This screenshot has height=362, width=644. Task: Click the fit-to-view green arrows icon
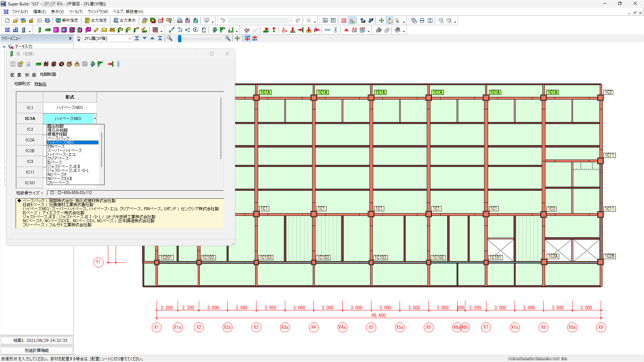pos(237,39)
